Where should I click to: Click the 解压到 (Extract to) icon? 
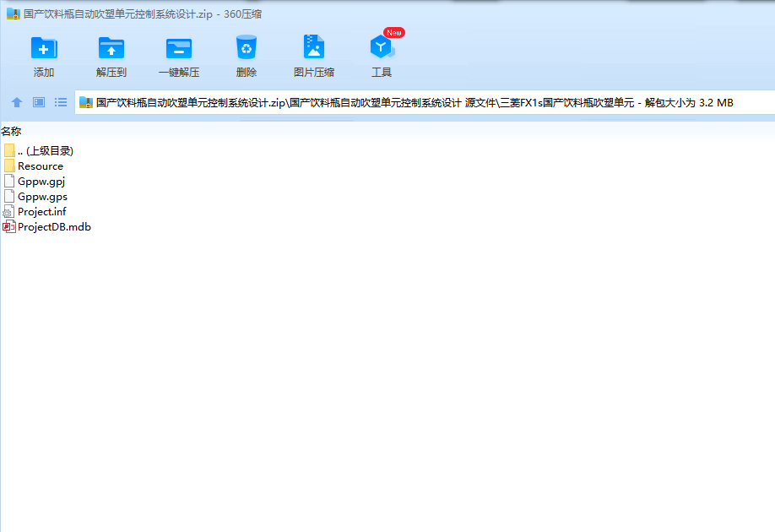coord(111,48)
